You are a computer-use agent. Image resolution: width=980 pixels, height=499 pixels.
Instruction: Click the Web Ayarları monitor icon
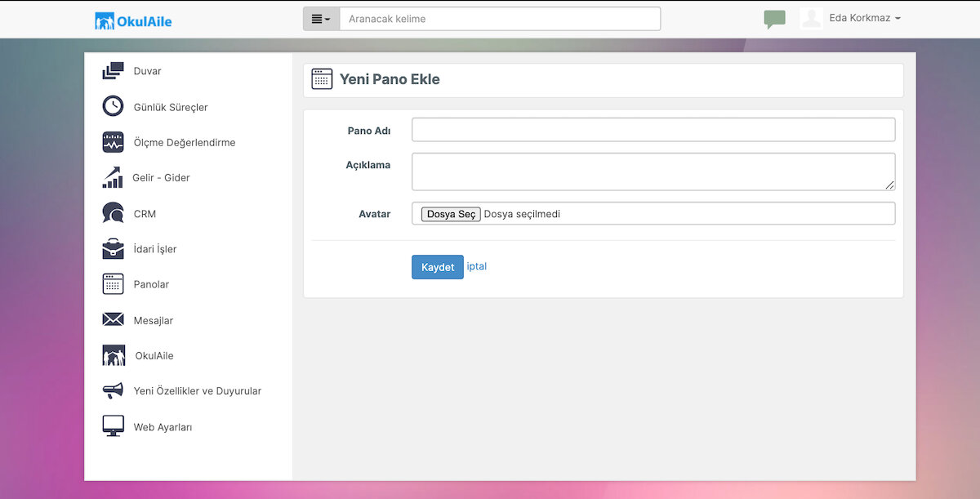113,426
